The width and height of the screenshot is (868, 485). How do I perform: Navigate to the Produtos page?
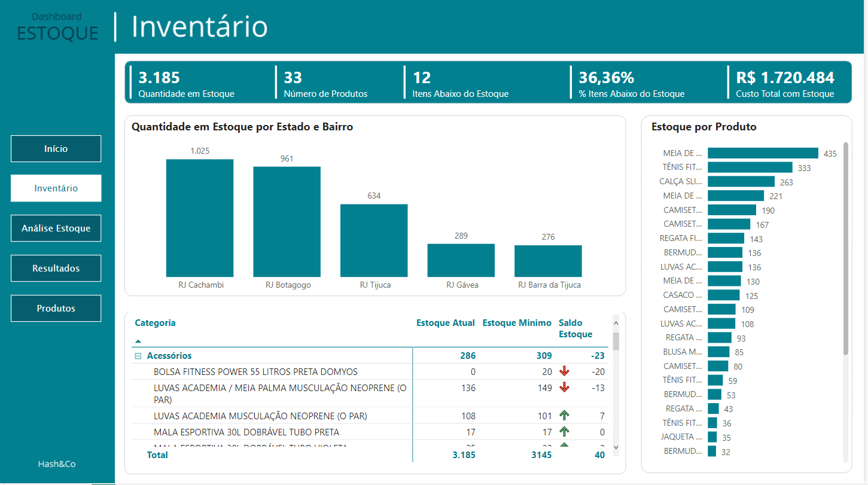(56, 309)
